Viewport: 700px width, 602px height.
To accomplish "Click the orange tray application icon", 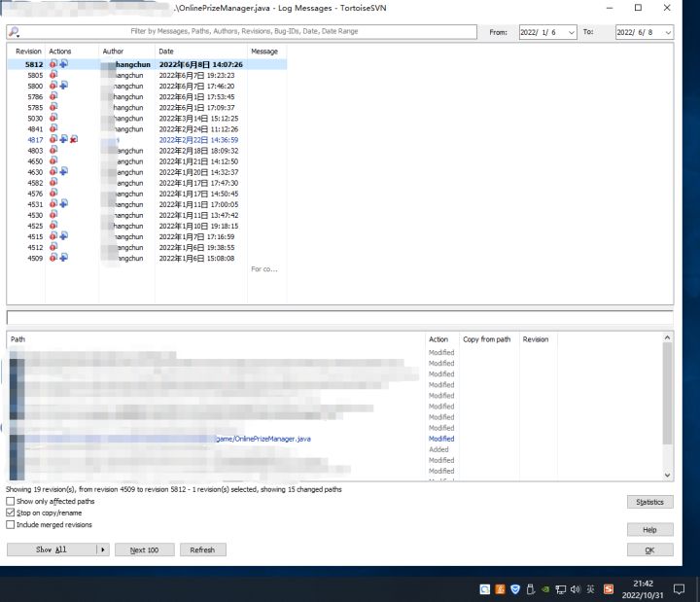I will click(500, 589).
